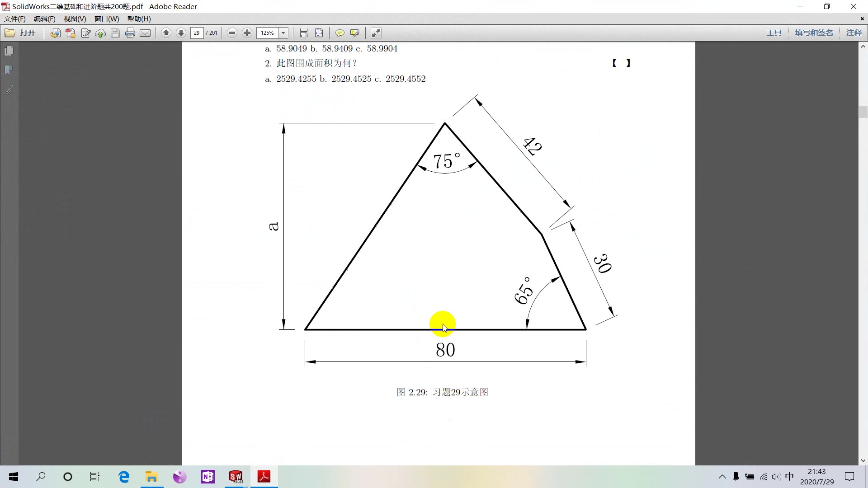
Task: Open the 工具 pane
Action: (x=774, y=33)
